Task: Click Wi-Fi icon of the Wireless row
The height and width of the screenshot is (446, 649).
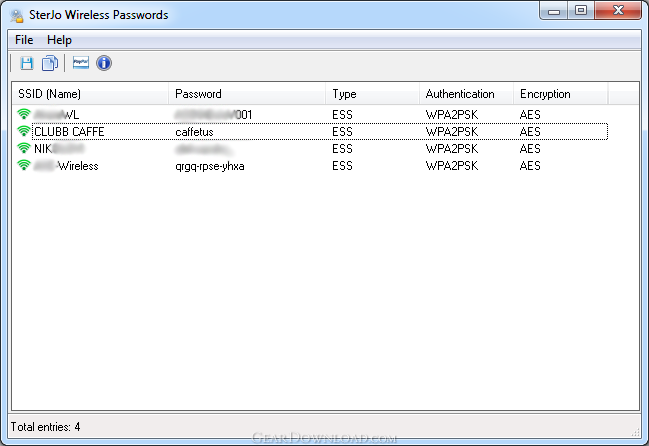Action: (24, 165)
